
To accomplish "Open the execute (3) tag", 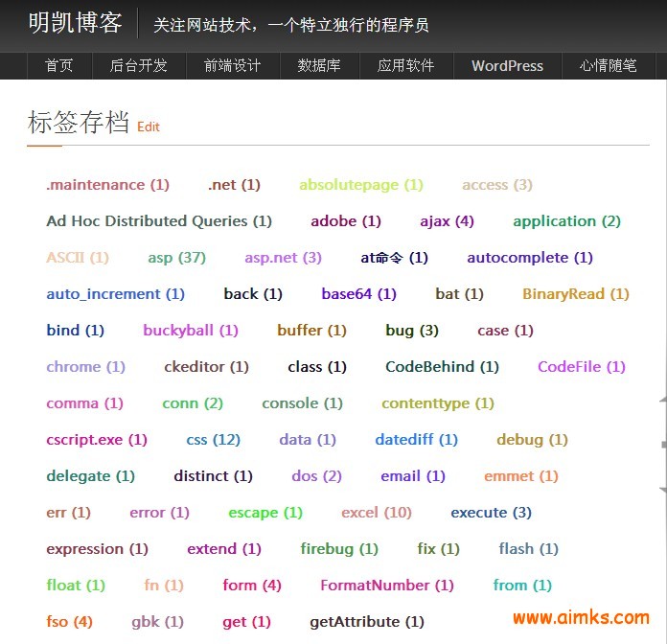I will coord(492,513).
